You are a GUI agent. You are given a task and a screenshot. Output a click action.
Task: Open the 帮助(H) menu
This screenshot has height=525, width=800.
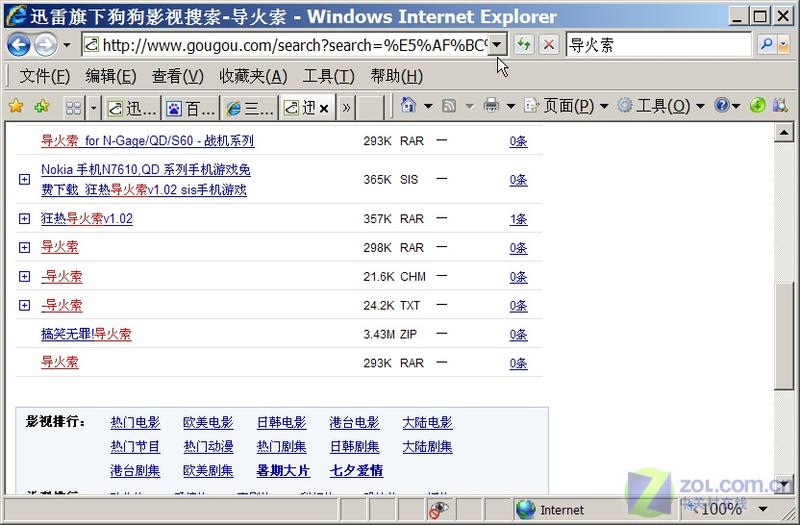(x=396, y=77)
